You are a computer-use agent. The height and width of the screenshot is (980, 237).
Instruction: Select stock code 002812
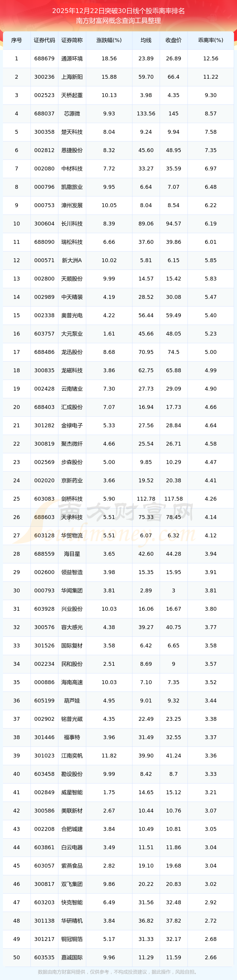(x=44, y=150)
